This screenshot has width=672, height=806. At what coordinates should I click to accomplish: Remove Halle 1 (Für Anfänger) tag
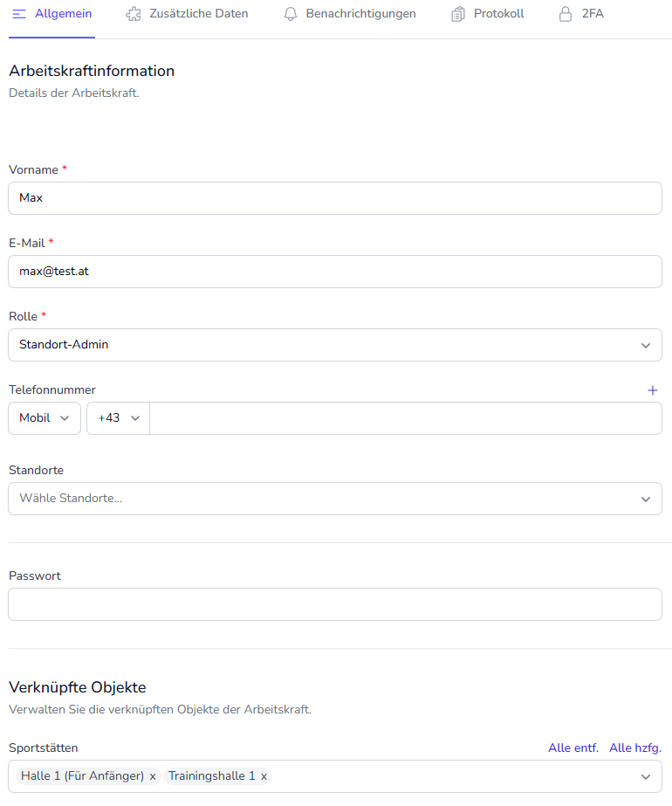[x=153, y=776]
